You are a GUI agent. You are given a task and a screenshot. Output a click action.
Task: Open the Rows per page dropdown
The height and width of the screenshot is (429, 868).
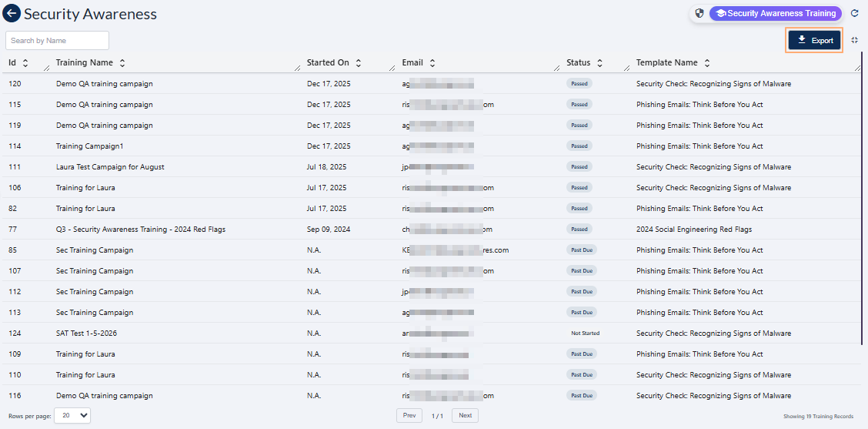click(72, 415)
